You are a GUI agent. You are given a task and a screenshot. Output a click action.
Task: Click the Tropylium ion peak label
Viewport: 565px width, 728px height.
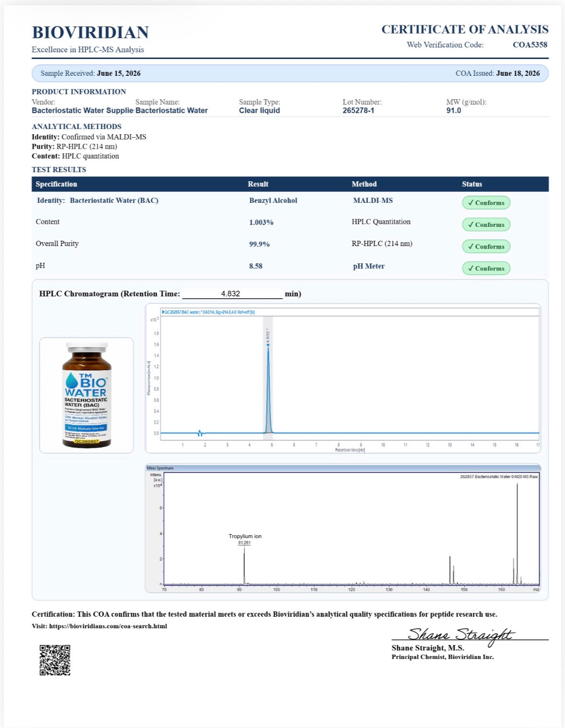pos(245,536)
